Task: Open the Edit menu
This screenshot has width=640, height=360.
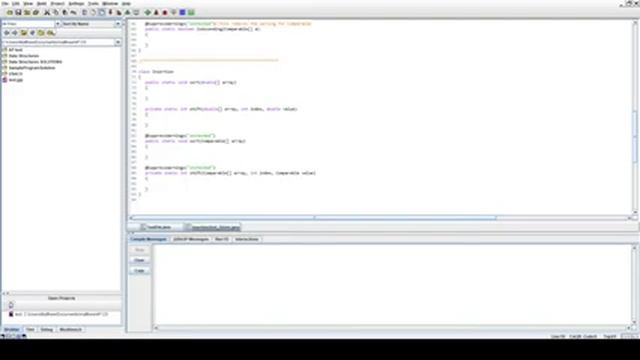Action: coord(16,4)
